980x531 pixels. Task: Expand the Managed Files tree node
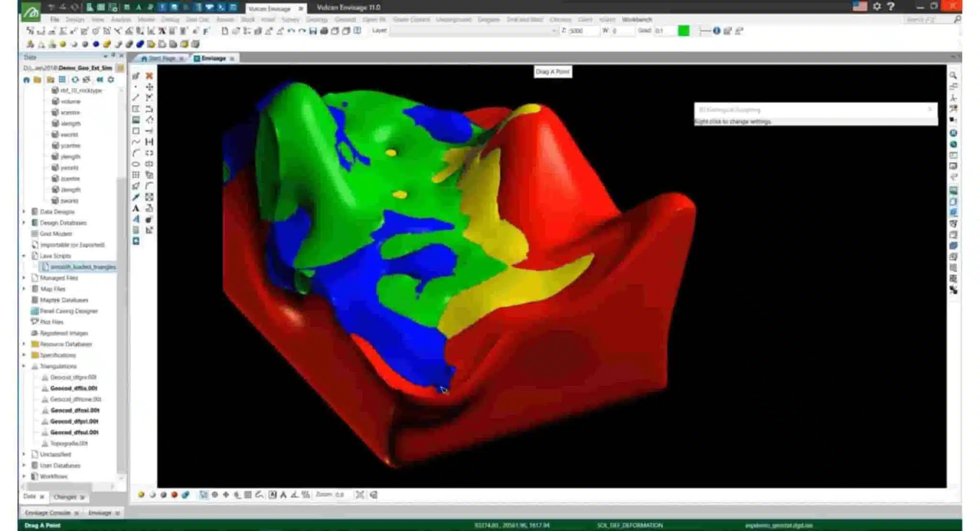(x=24, y=278)
